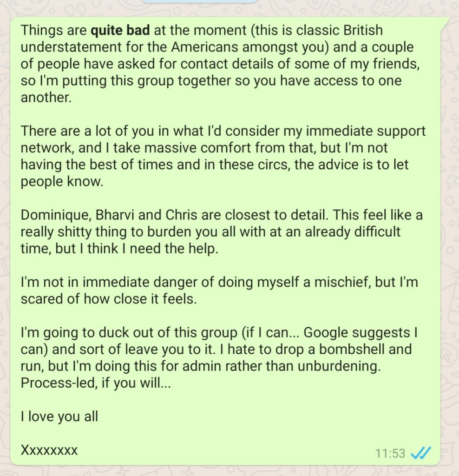Screen dimensions: 459x476
Task: Click the "time, but I think I need the help." line
Action: 119,249
